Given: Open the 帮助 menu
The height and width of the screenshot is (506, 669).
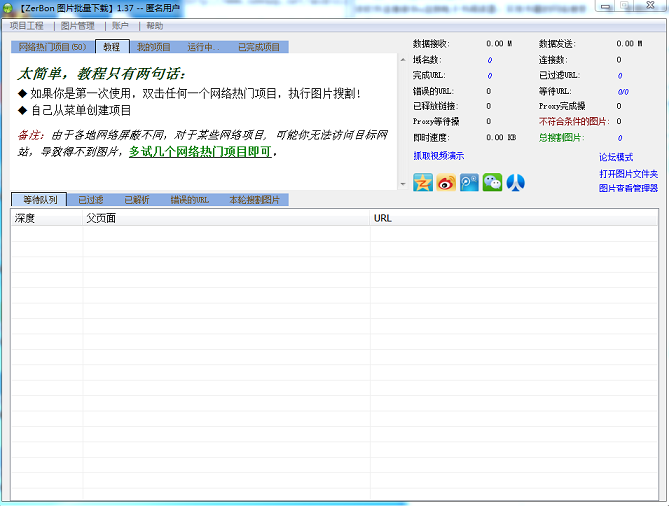Looking at the screenshot, I should click(155, 26).
